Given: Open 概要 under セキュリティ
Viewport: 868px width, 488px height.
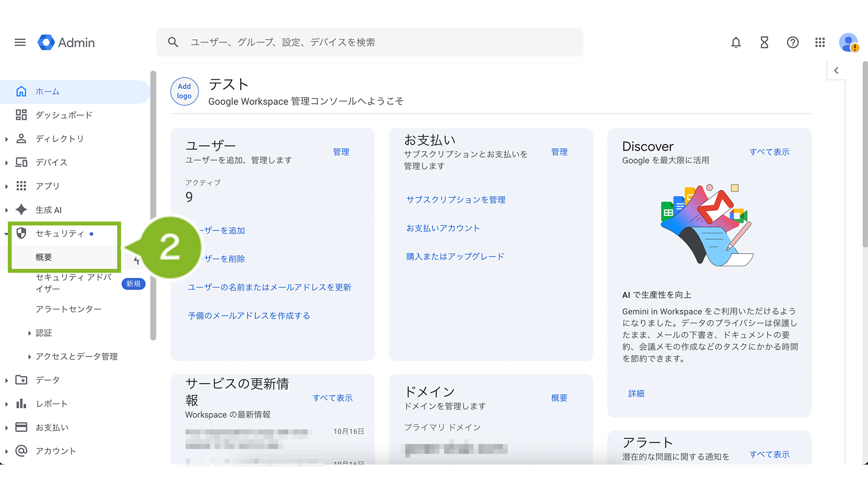Looking at the screenshot, I should tap(44, 257).
